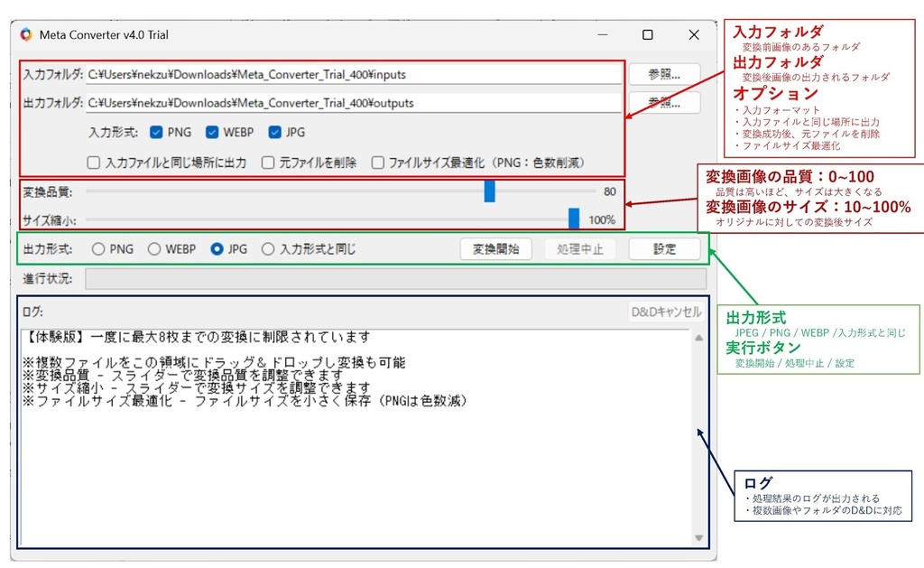Click the 変換品質 label
The image size is (924, 568).
(48, 191)
